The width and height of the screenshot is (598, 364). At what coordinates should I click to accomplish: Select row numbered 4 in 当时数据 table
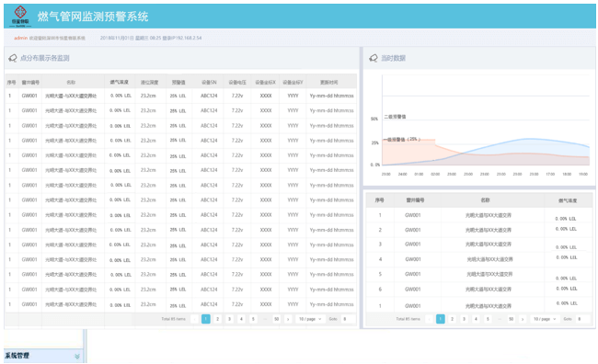coord(479,259)
